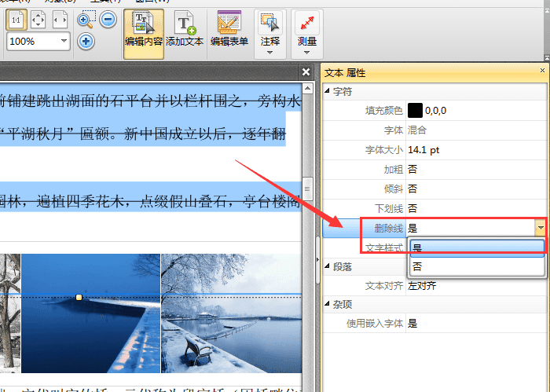The image size is (550, 392).
Task: Toggle the 加粗 bold value
Action: point(476,170)
